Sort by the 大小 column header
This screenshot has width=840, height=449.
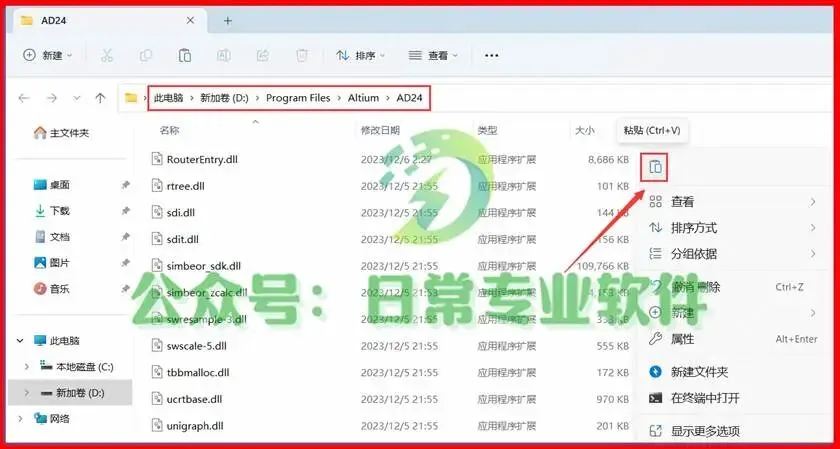pyautogui.click(x=584, y=130)
